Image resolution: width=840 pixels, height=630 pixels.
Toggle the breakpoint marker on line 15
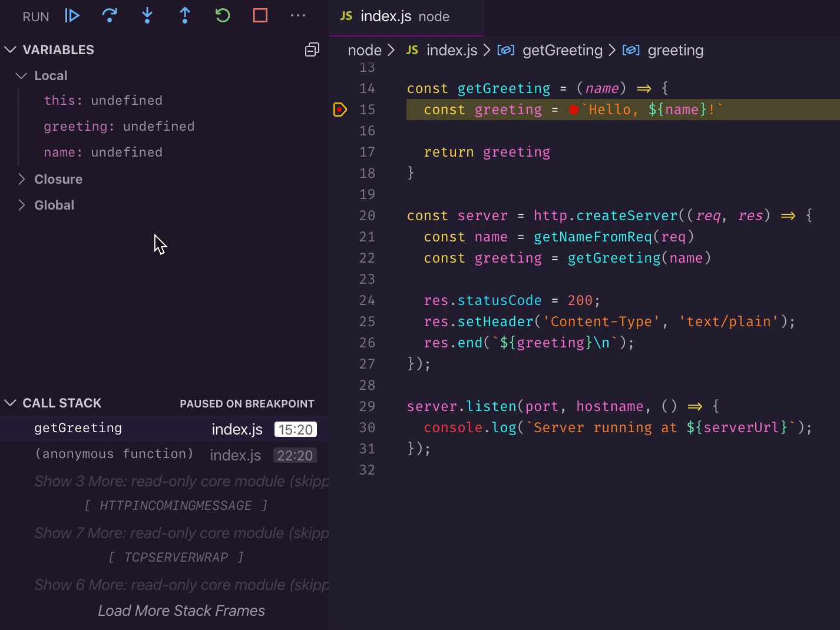pos(340,110)
